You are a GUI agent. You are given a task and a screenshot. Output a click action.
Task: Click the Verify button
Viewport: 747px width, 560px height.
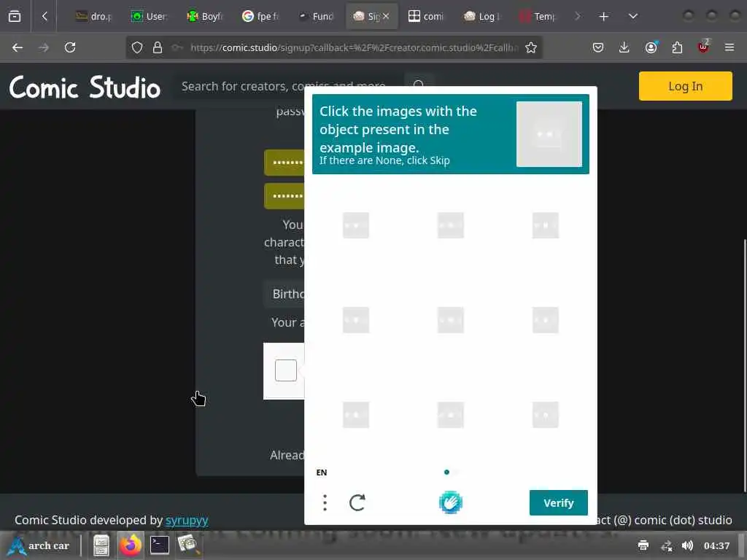click(x=558, y=503)
